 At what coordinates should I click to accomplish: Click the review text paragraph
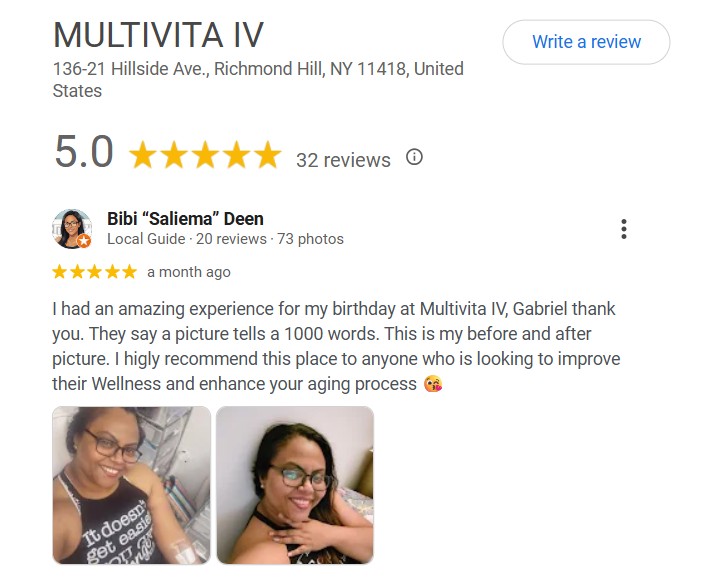[336, 346]
